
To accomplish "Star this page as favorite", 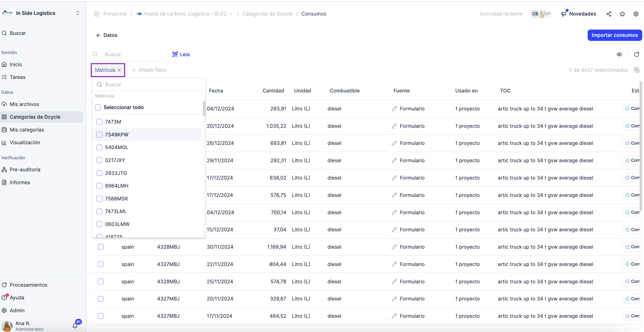I will tap(622, 14).
